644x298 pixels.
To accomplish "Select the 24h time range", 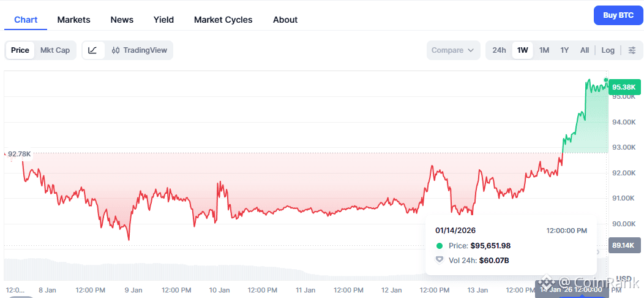I will 499,50.
